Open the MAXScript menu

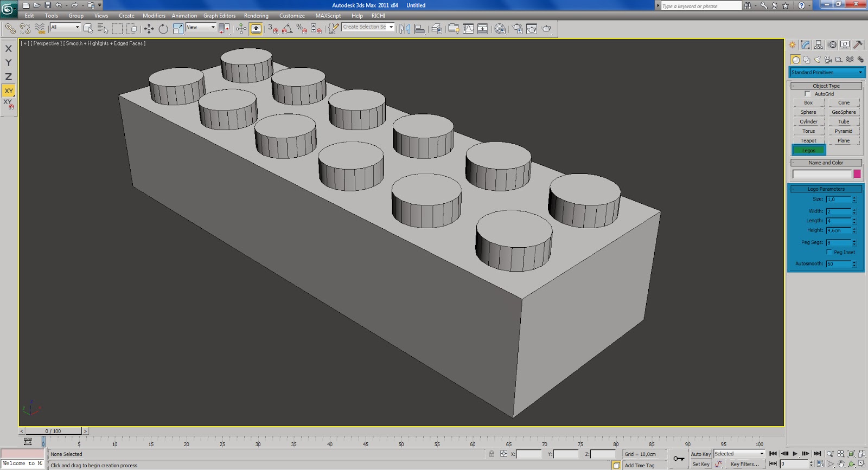pyautogui.click(x=328, y=16)
